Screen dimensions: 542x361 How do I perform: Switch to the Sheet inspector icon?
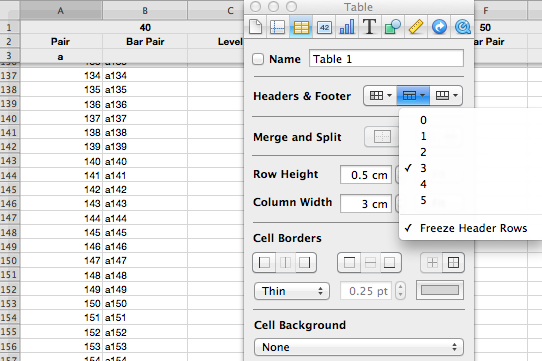[278, 27]
